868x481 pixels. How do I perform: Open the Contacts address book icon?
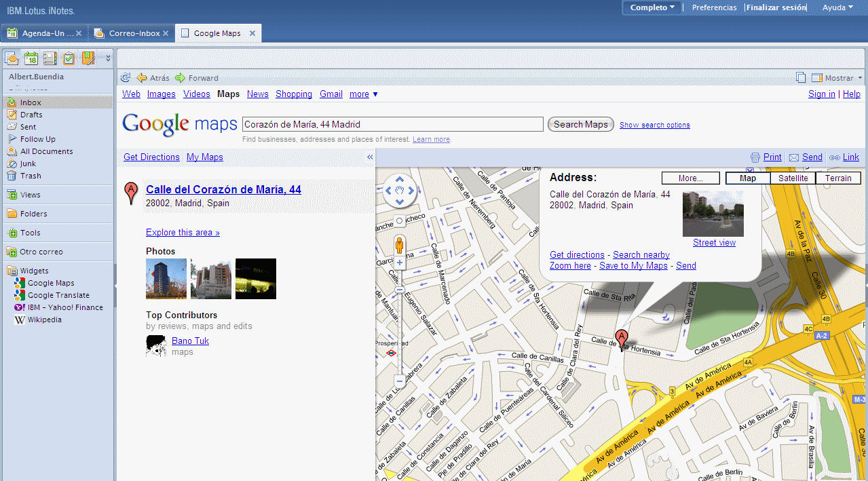click(x=50, y=58)
